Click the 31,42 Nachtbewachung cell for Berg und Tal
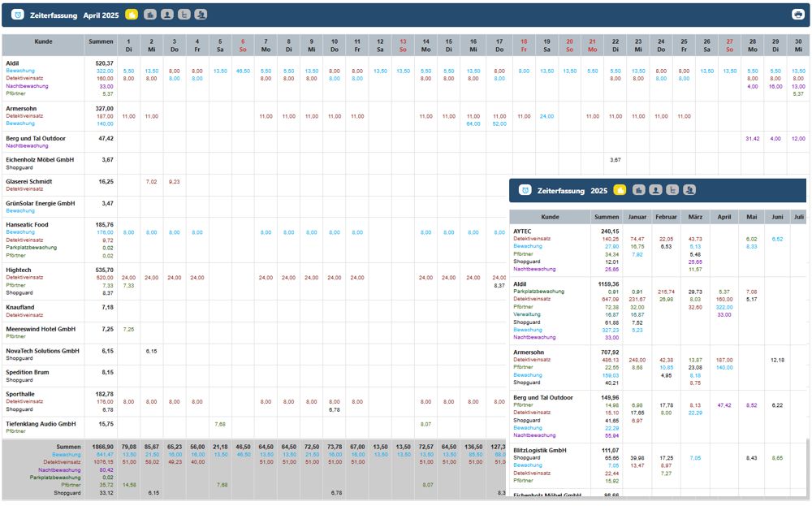Viewport: 812px width, 506px height. [x=753, y=138]
